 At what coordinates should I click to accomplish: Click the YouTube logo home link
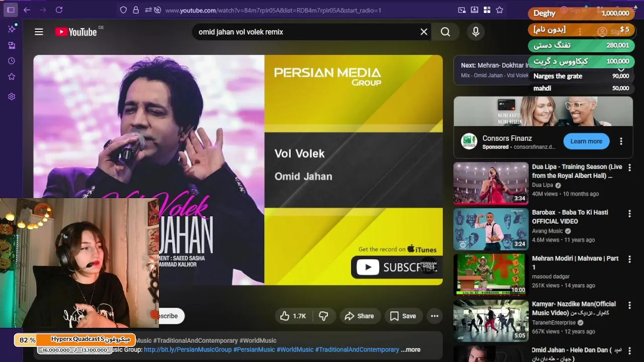pos(75,32)
